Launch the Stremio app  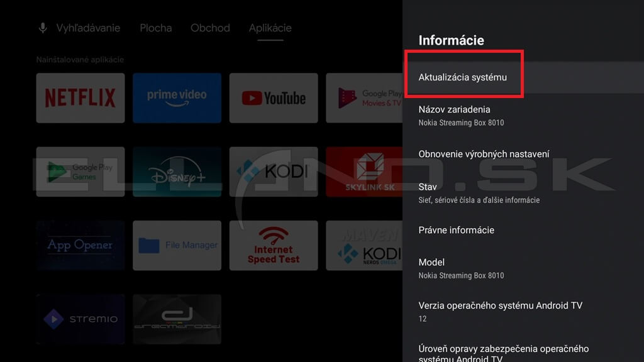point(80,319)
